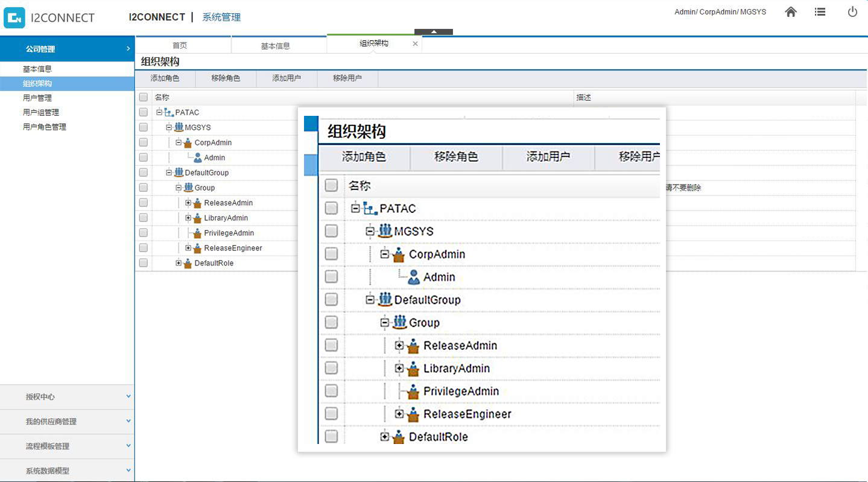Click 添加角色 button in main page toolbar

pyautogui.click(x=165, y=78)
